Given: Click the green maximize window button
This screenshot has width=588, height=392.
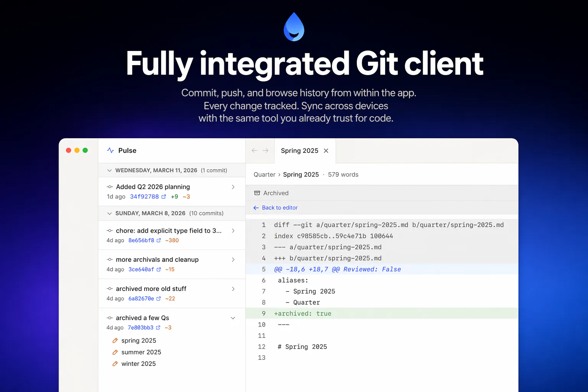Looking at the screenshot, I should click(x=85, y=150).
